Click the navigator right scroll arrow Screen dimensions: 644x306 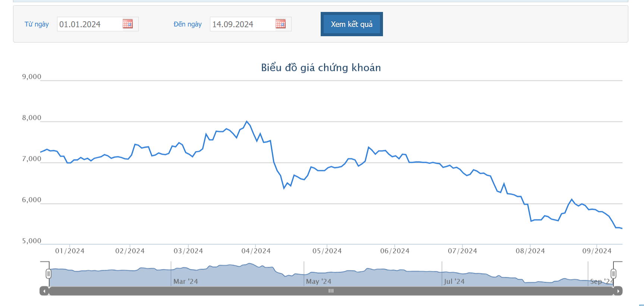point(618,291)
